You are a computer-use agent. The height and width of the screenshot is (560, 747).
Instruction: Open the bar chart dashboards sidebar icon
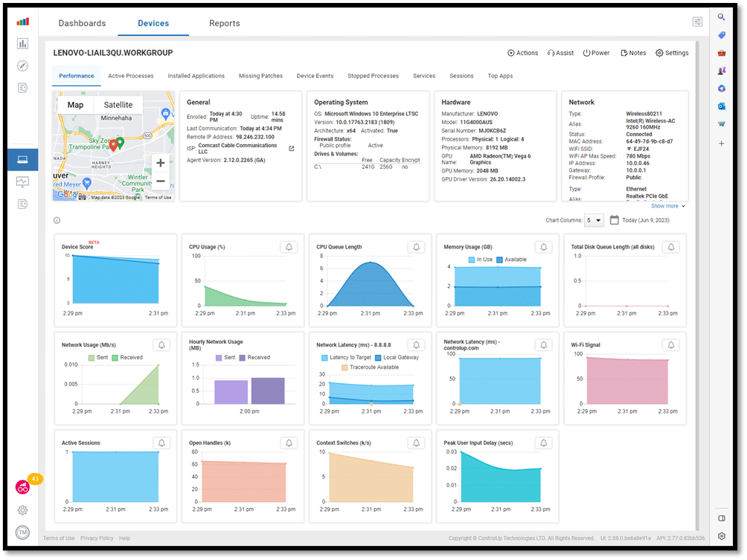22,44
